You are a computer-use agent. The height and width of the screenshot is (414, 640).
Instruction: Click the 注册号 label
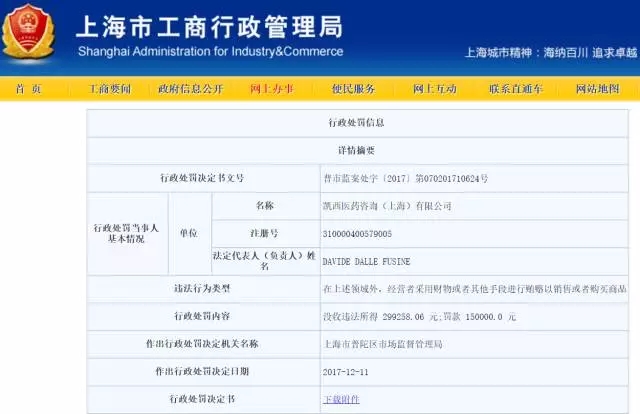point(264,233)
